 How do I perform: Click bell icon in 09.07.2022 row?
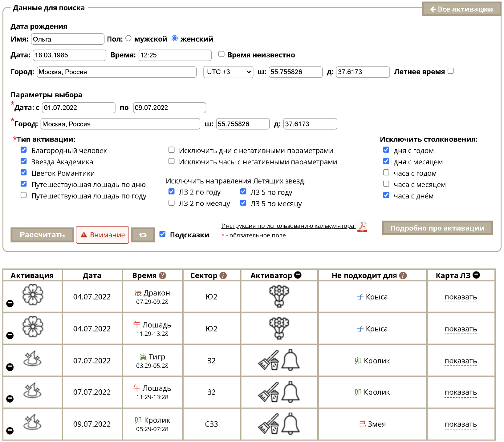[x=291, y=424]
